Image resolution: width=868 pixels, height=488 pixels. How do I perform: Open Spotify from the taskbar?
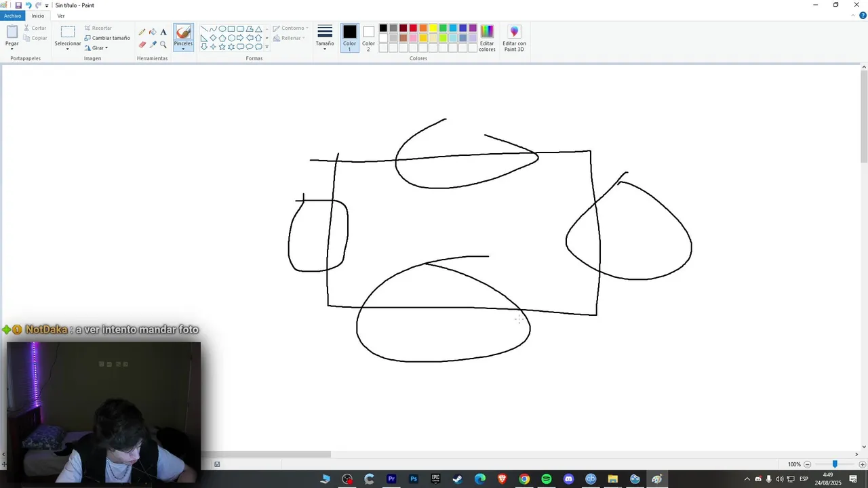547,479
